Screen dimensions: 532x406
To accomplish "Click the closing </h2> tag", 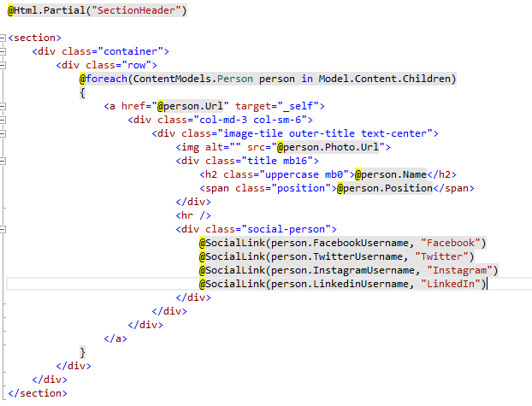I will [x=441, y=174].
